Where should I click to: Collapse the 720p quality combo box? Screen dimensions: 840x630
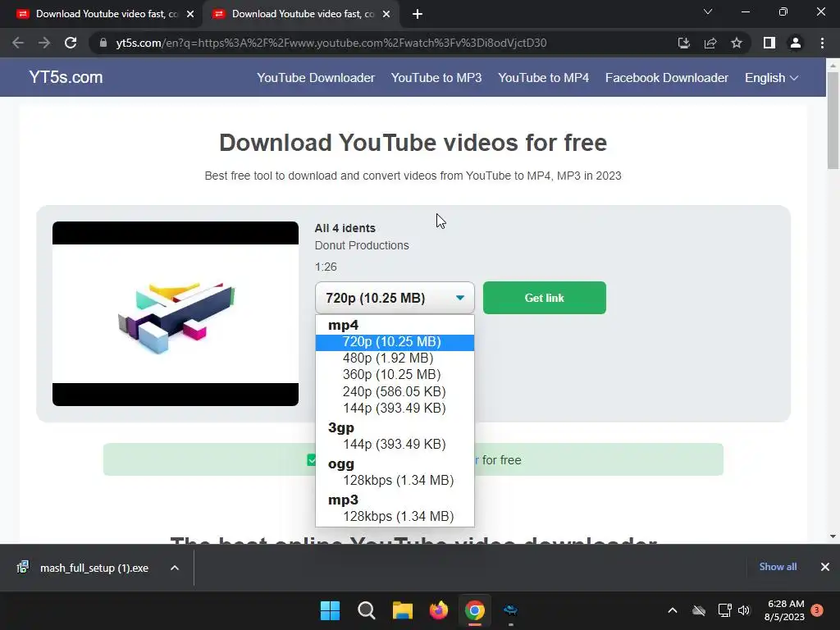tap(395, 298)
